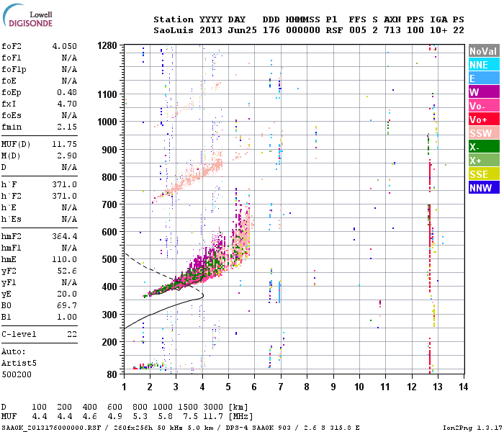The width and height of the screenshot is (504, 432).
Task: Select the NNE cyan legend swatch
Action: (484, 65)
